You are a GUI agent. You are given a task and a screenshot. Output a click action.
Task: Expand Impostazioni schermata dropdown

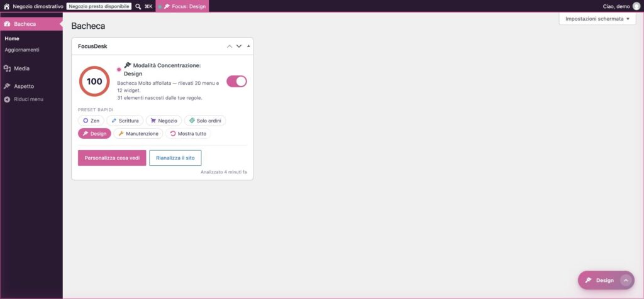click(597, 19)
